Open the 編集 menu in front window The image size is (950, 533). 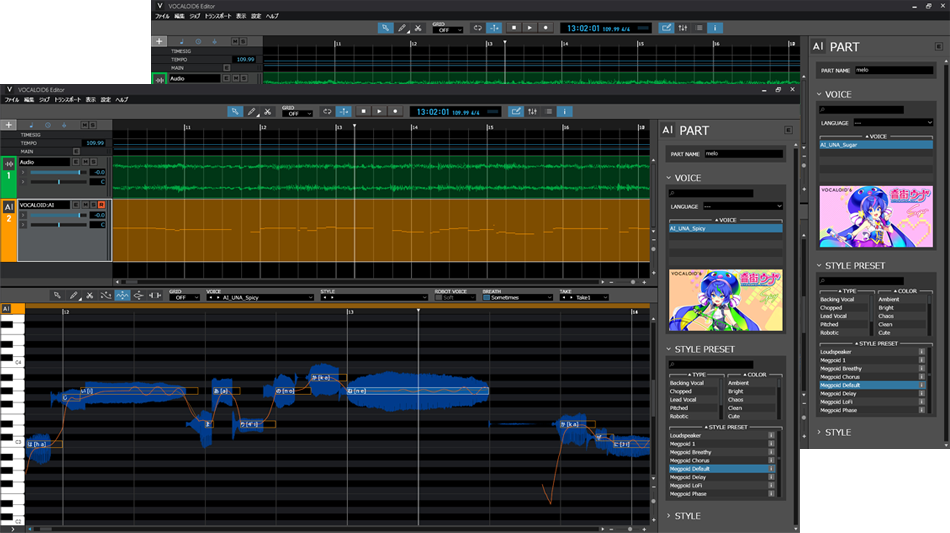(29, 100)
